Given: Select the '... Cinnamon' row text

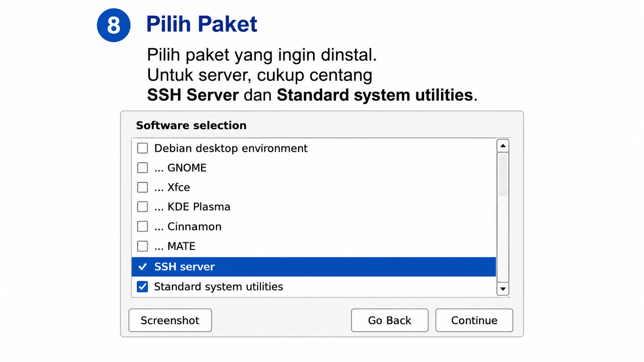Looking at the screenshot, I should click(188, 227).
